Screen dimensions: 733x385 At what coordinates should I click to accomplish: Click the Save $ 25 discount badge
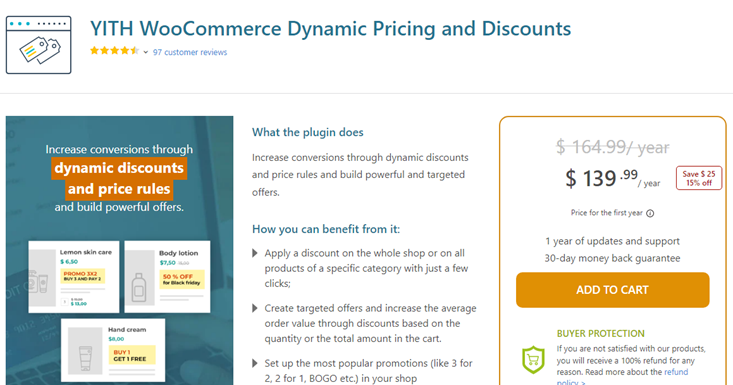(x=698, y=178)
